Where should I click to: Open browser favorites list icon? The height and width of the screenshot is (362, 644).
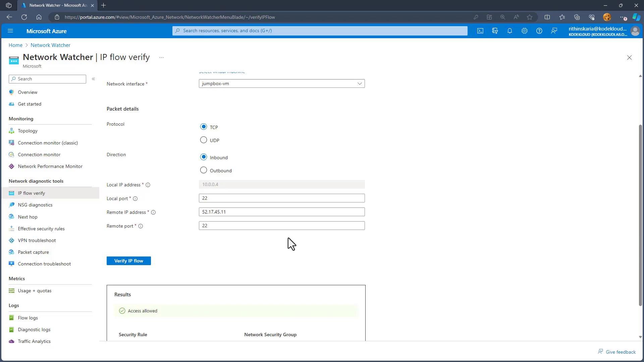click(x=562, y=17)
